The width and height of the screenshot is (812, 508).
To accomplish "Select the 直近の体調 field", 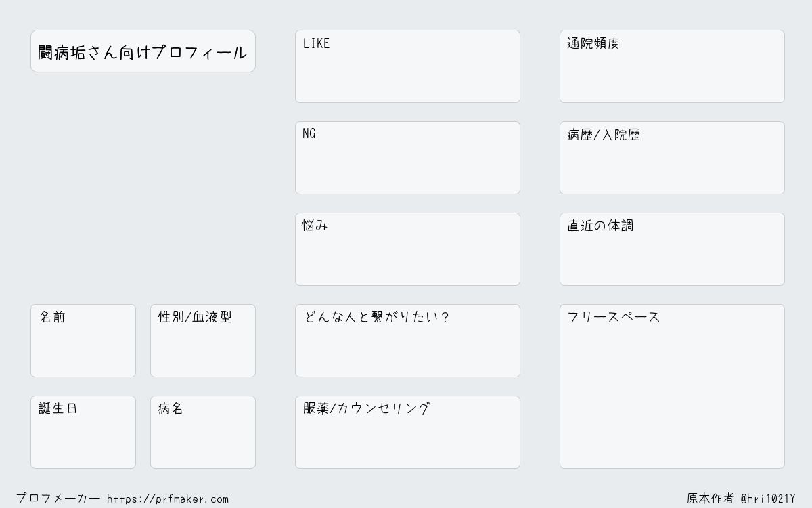I will tap(672, 249).
